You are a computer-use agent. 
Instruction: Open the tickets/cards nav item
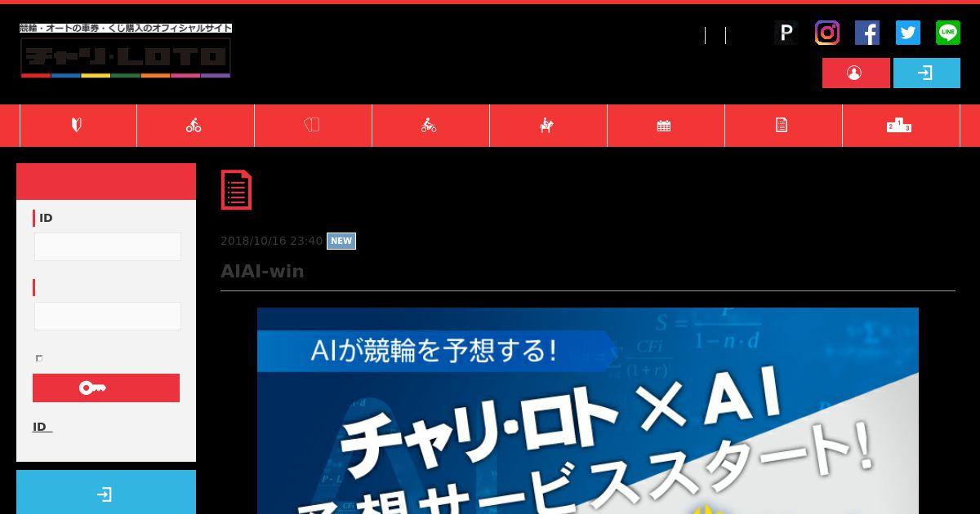[x=314, y=126]
